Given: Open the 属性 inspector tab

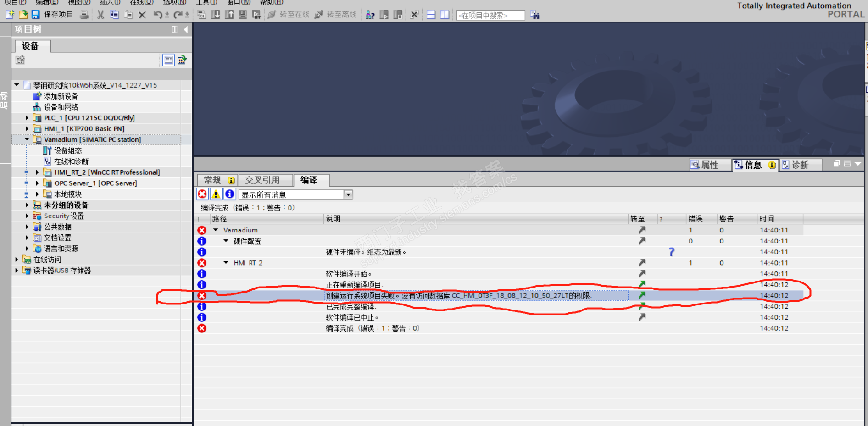Looking at the screenshot, I should pos(710,165).
